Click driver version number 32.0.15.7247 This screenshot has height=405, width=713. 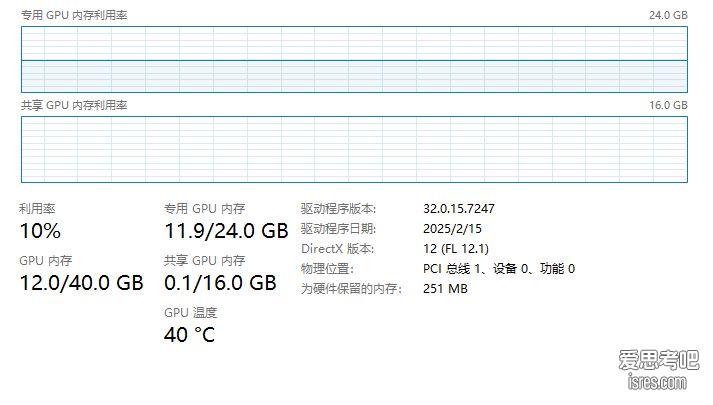(x=459, y=209)
